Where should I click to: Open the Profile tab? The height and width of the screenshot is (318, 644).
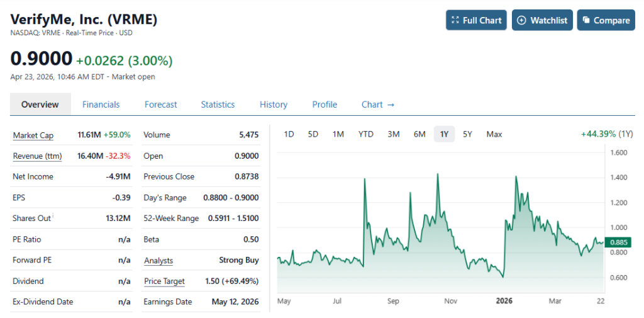click(x=325, y=105)
